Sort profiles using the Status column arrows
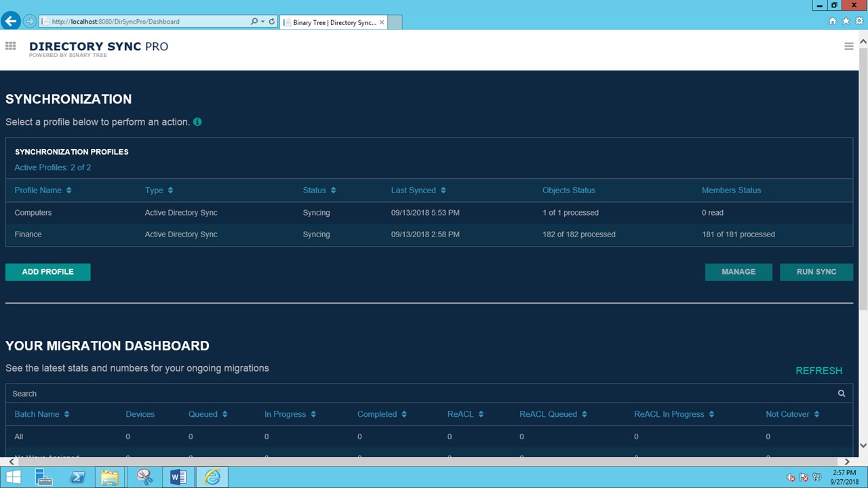The width and height of the screenshot is (868, 488). (x=333, y=190)
